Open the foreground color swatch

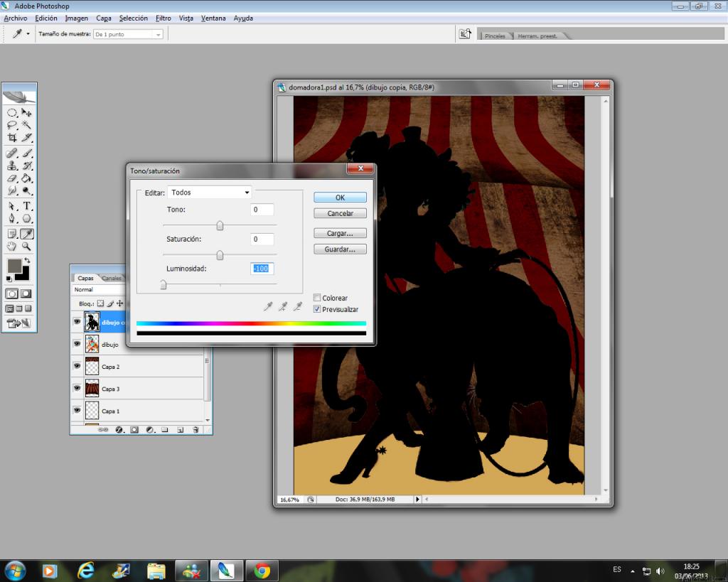(x=14, y=266)
